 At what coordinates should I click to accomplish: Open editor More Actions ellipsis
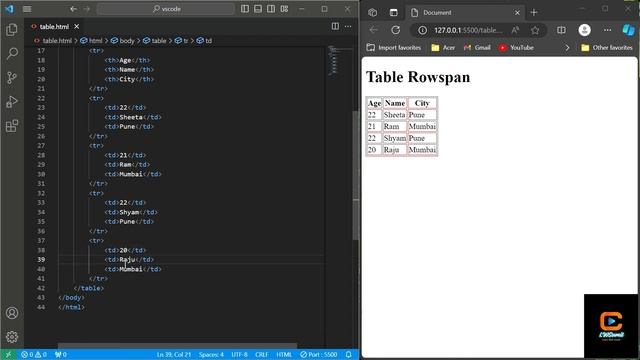(x=348, y=27)
